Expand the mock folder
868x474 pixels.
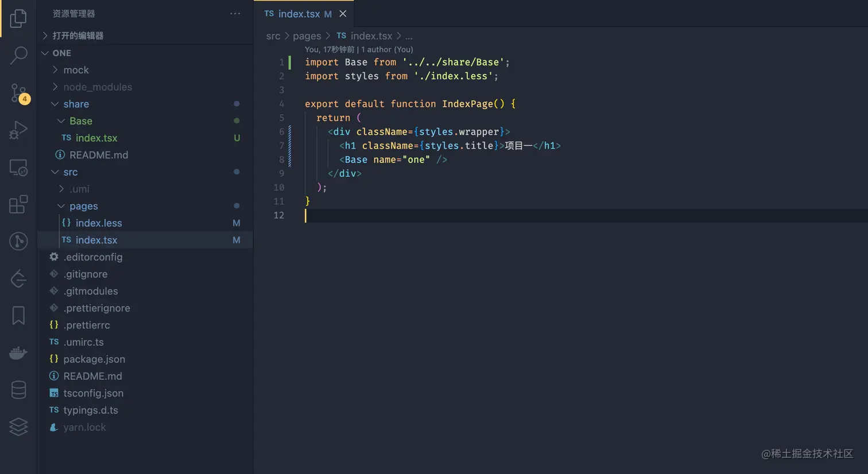click(145, 70)
